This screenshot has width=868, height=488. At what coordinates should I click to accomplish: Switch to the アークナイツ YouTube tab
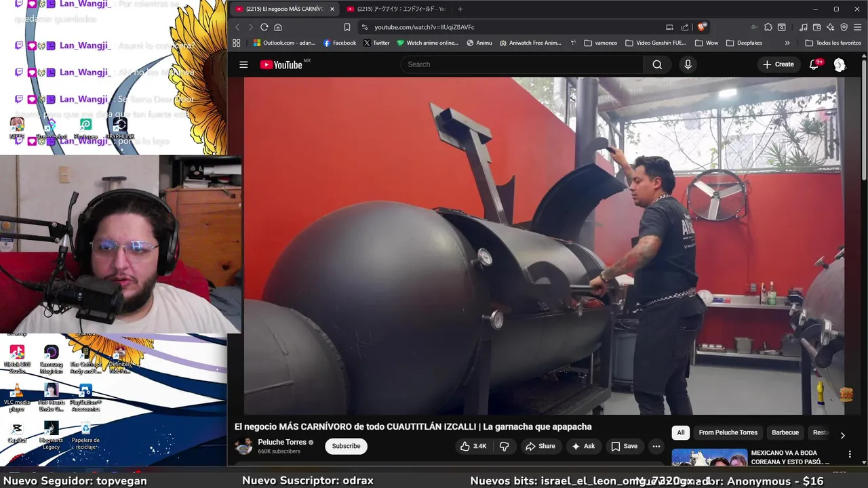(x=395, y=9)
